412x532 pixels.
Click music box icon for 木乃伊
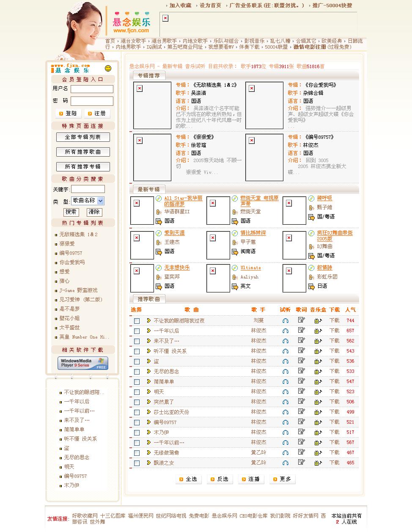[x=318, y=433]
